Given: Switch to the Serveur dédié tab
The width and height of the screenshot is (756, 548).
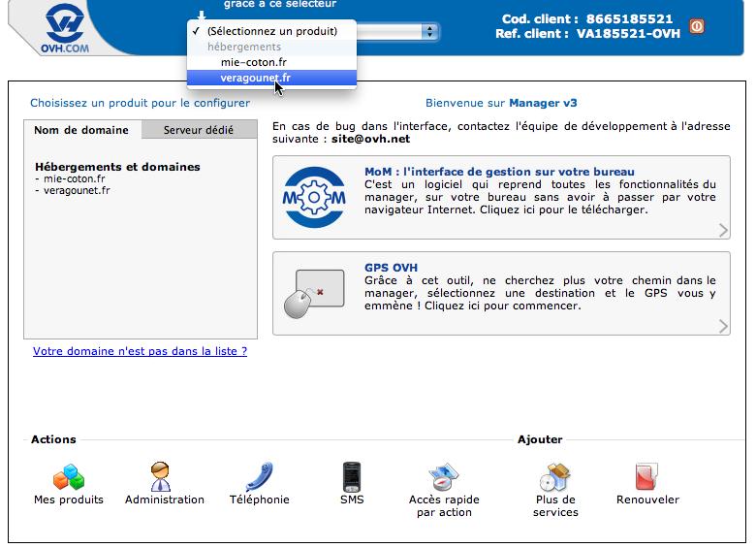Looking at the screenshot, I should pyautogui.click(x=199, y=130).
